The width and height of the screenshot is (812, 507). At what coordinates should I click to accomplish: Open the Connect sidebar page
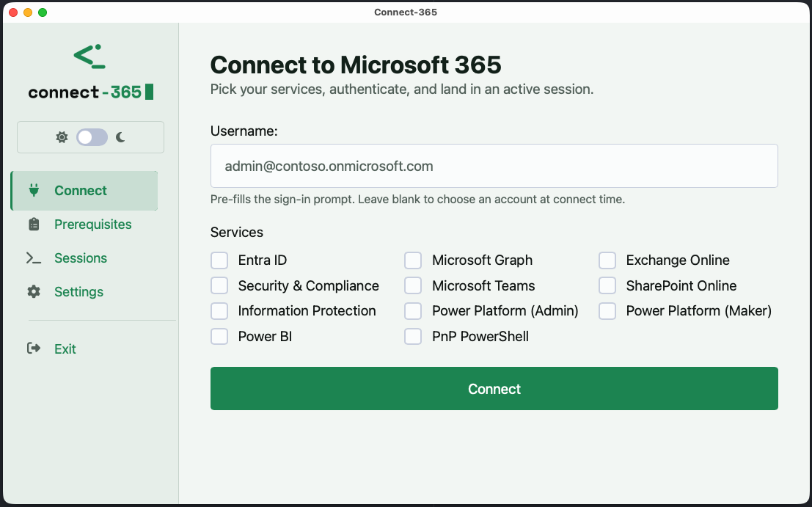[84, 191]
